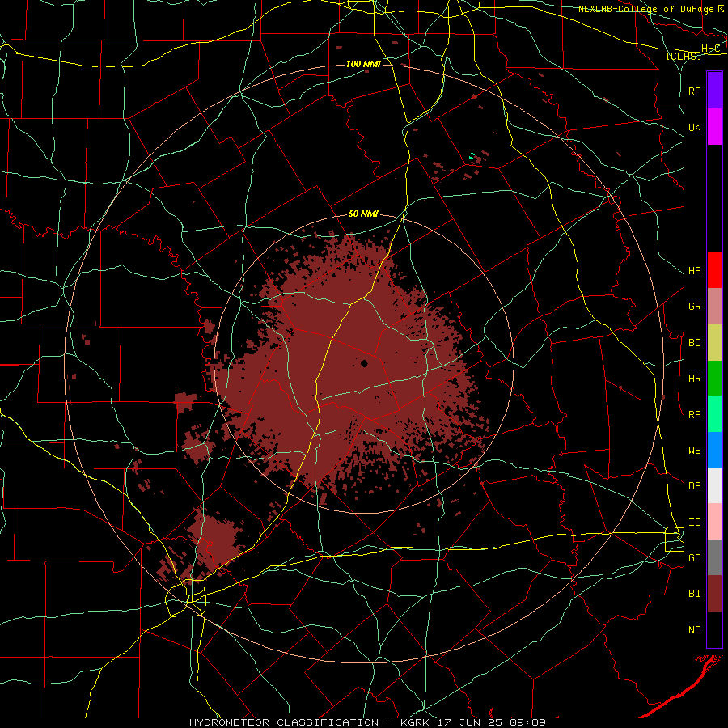
Task: Click the 'WS' legend label
Action: click(695, 450)
